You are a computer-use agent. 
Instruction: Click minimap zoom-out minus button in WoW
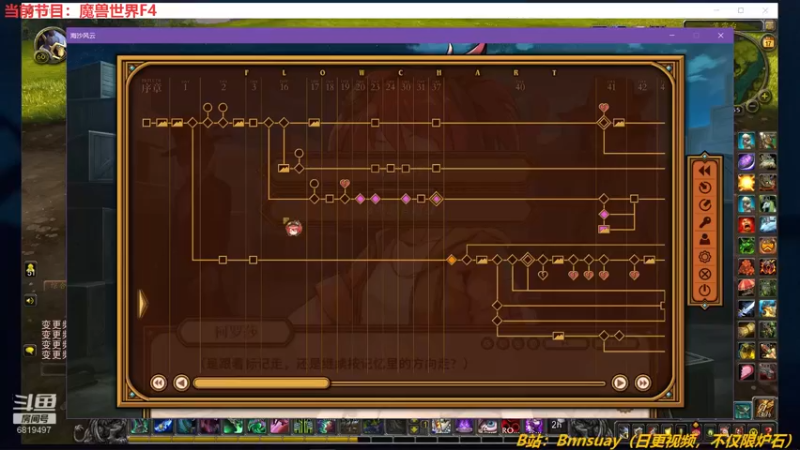[x=753, y=107]
